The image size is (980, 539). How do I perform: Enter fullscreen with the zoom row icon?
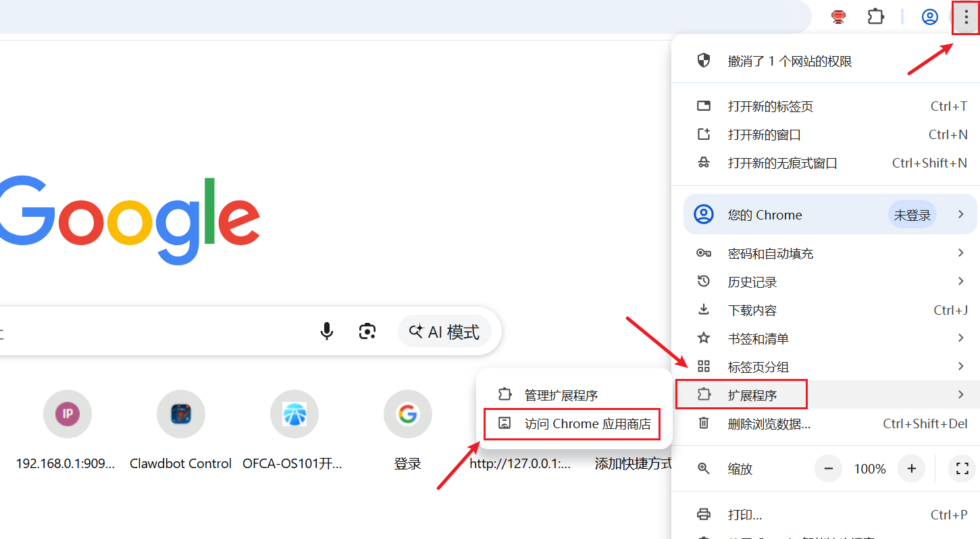tap(962, 468)
